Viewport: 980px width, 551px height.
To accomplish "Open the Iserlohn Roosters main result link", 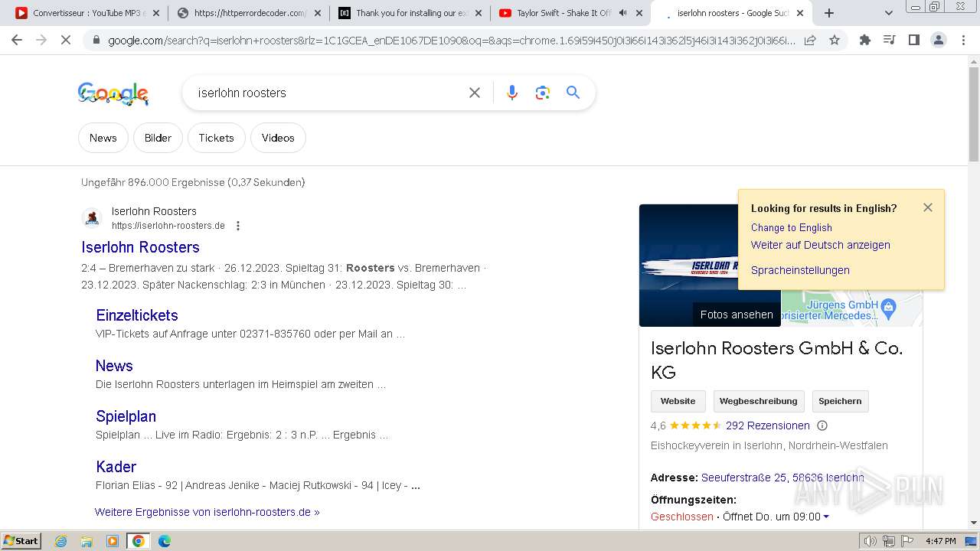I will point(140,247).
